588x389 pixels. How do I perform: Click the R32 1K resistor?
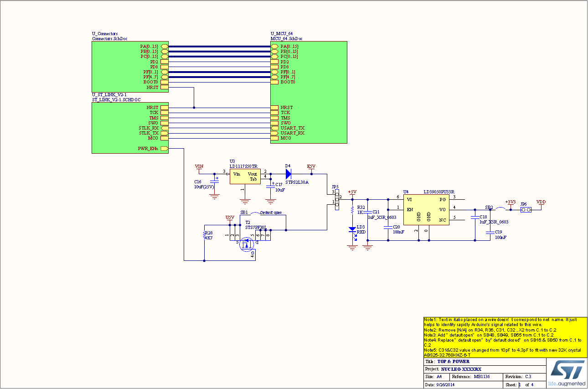[x=352, y=209]
